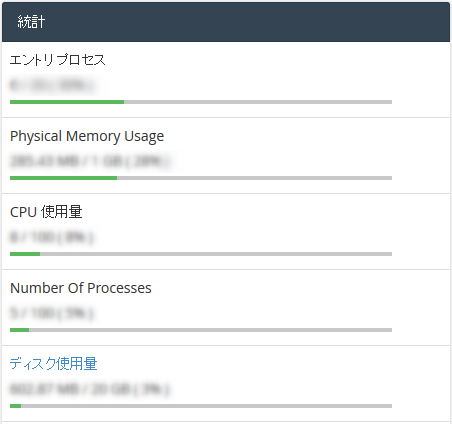
Task: Click blurred value under エントリプロセス
Action: point(52,85)
